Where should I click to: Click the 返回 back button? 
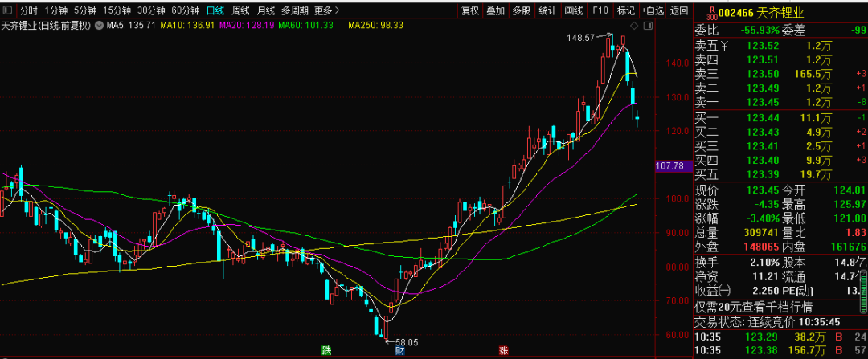click(x=678, y=10)
